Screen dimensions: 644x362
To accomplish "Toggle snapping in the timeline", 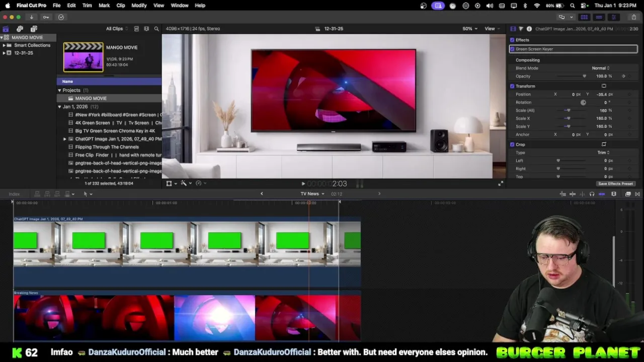I will click(602, 194).
